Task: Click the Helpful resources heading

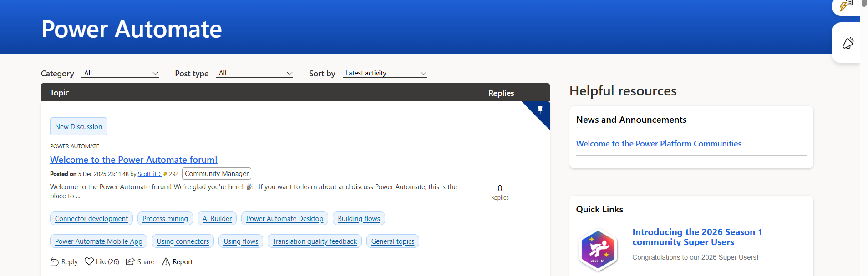Action: [623, 91]
